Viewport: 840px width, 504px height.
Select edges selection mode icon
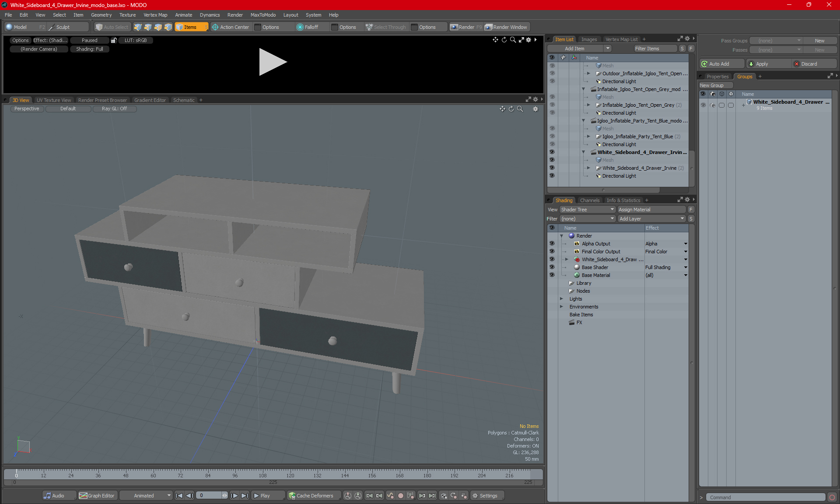coord(148,27)
